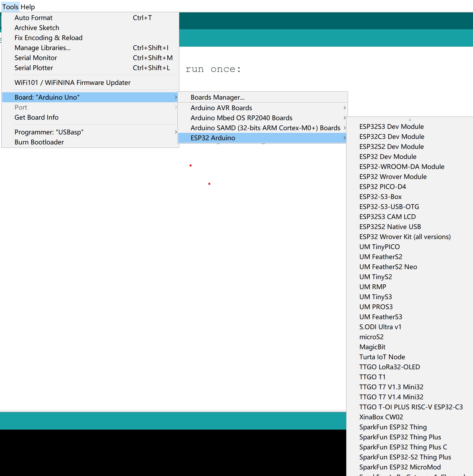Select UM TinyS3 board
Viewport: 473px width, 476px height.
(x=410, y=297)
